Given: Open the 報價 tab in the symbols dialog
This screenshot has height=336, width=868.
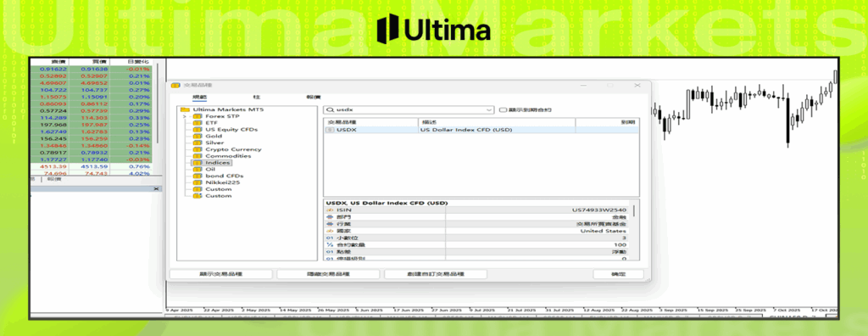Looking at the screenshot, I should coord(314,97).
